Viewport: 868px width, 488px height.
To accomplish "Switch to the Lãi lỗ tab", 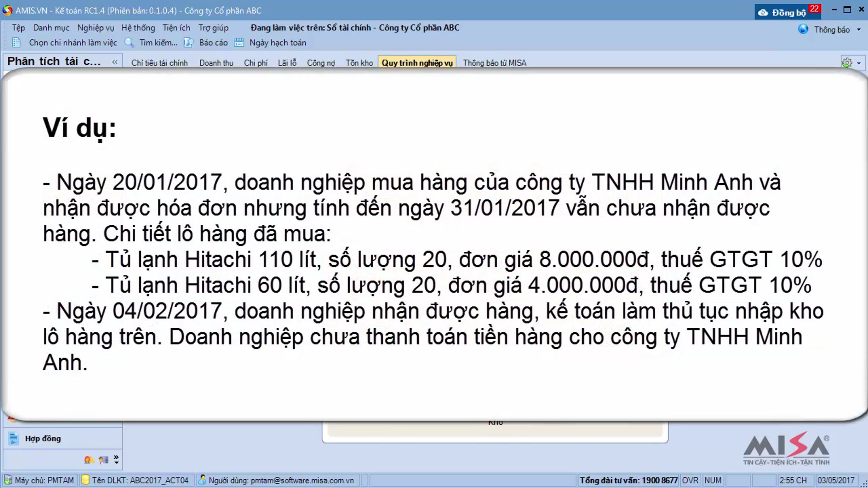I will pyautogui.click(x=287, y=63).
